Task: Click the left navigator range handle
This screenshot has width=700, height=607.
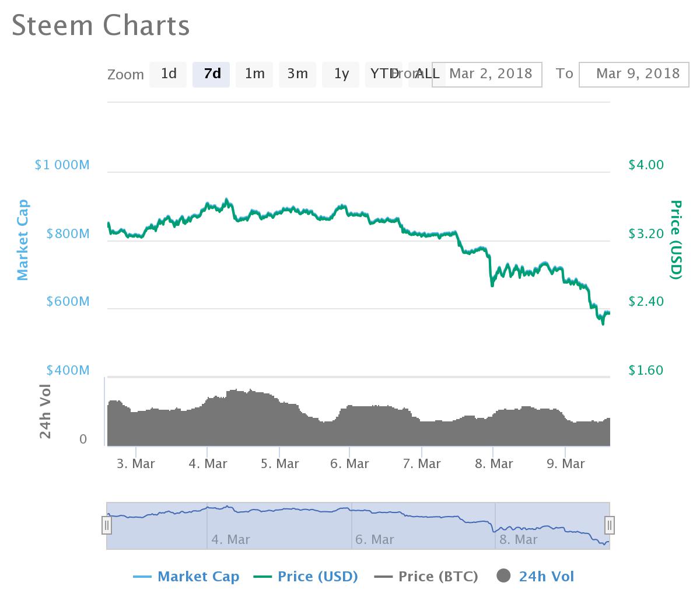Action: click(107, 525)
